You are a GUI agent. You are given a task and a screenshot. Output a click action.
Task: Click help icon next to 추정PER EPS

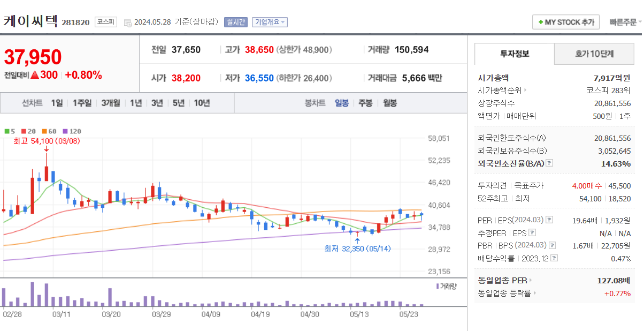(x=532, y=233)
